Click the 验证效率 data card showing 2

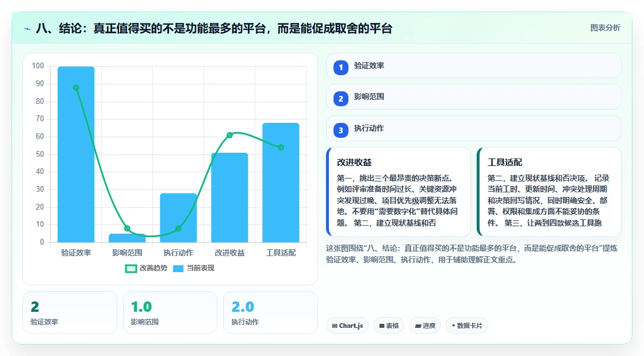click(70, 312)
